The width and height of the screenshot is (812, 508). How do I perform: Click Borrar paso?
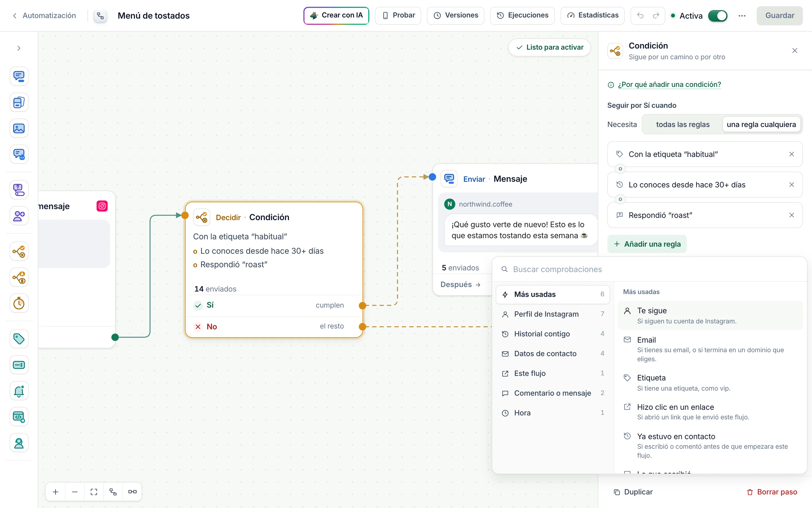click(772, 492)
